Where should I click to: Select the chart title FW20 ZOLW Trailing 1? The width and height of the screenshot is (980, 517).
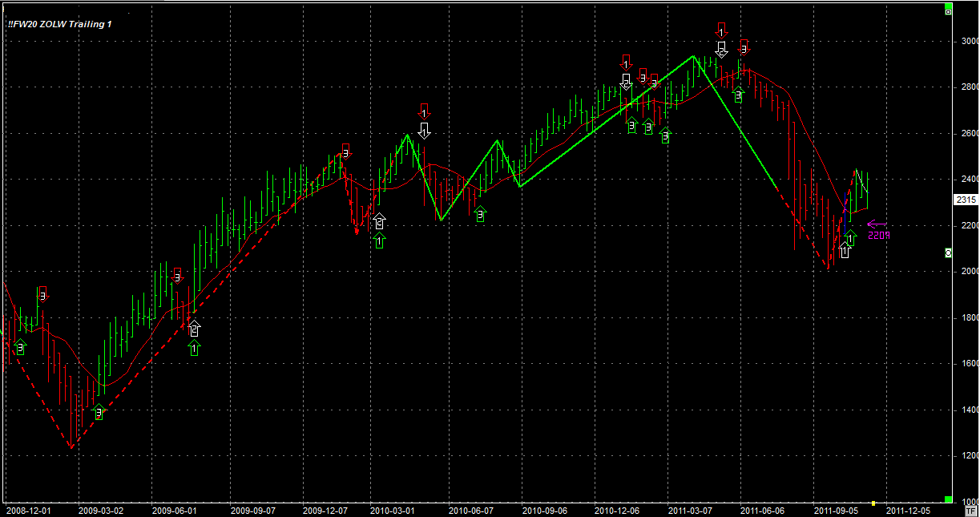click(x=60, y=24)
